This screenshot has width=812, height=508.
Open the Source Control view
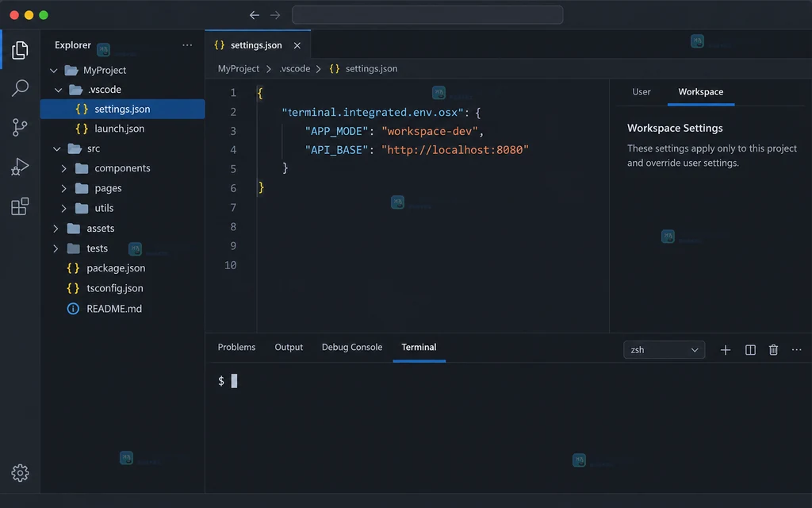point(20,127)
